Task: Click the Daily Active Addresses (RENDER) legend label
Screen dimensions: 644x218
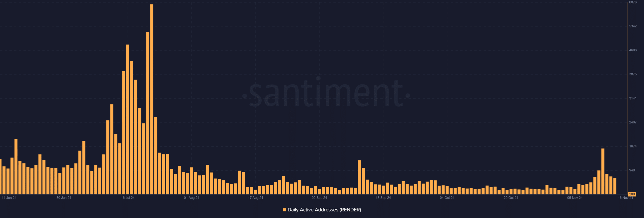Action: pyautogui.click(x=324, y=210)
